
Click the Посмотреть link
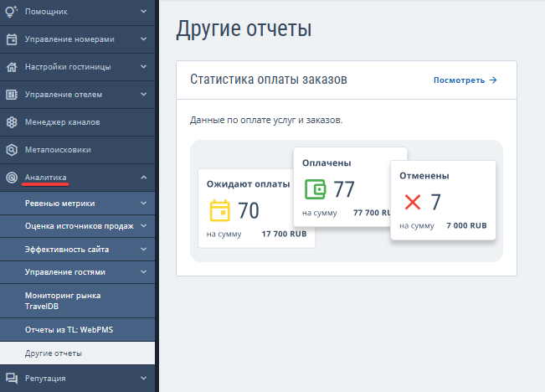pyautogui.click(x=465, y=80)
